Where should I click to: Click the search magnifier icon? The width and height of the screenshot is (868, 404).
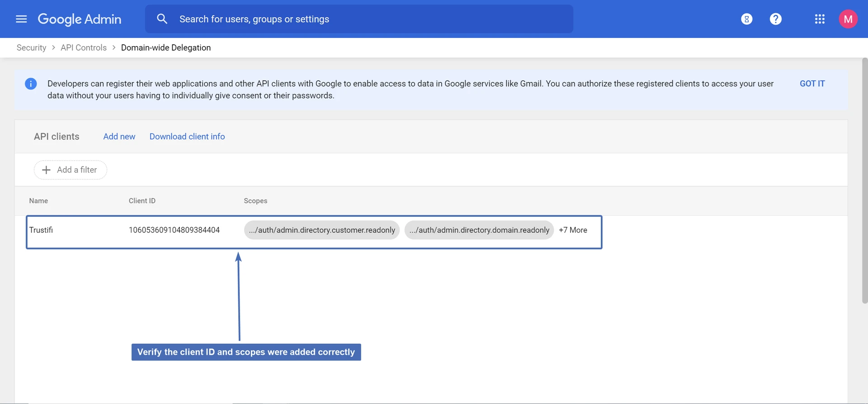coord(162,19)
